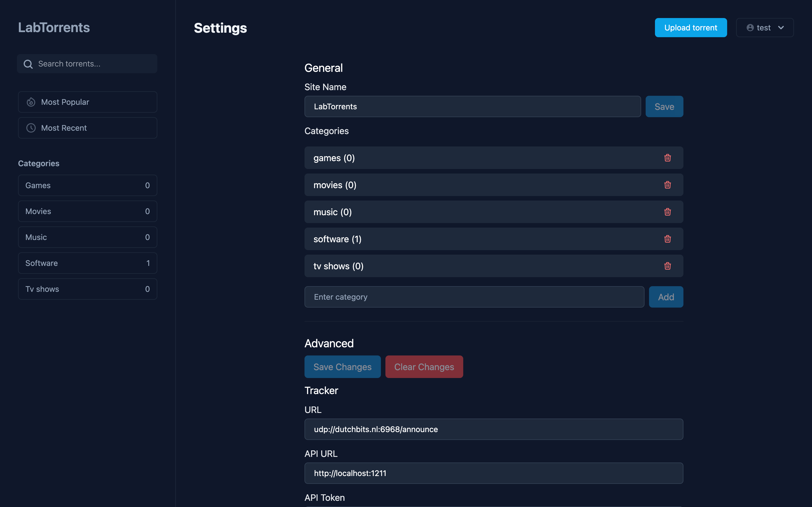Click trash icon beside tv shows
This screenshot has height=507, width=812.
[x=667, y=266]
